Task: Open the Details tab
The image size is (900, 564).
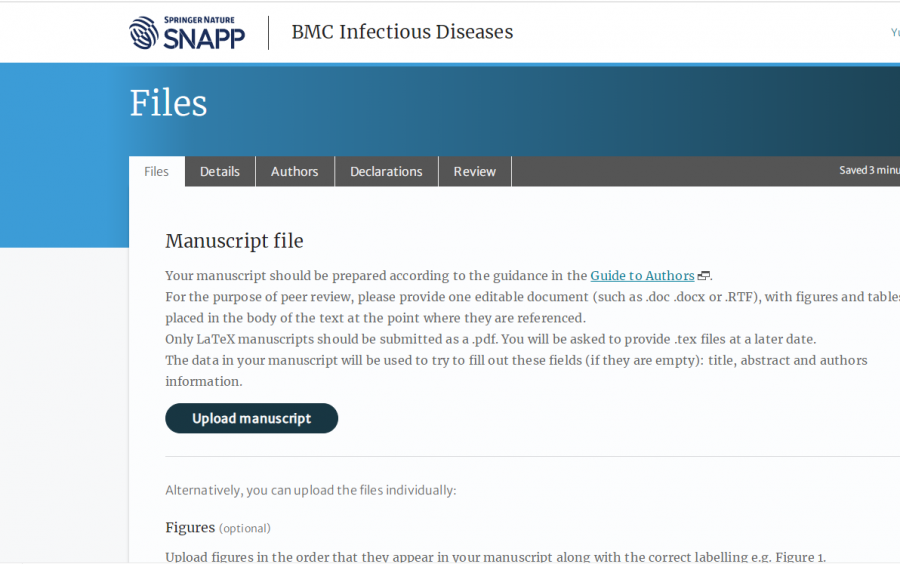Action: click(x=220, y=172)
